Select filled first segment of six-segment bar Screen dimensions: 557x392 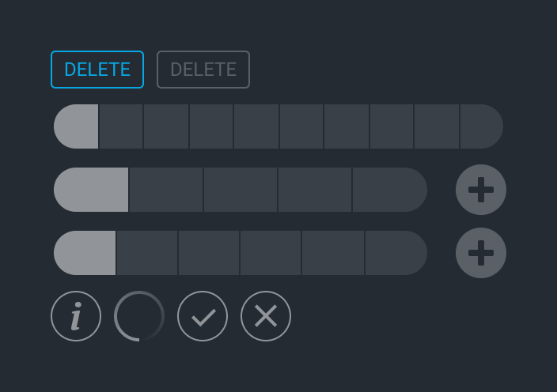(85, 253)
